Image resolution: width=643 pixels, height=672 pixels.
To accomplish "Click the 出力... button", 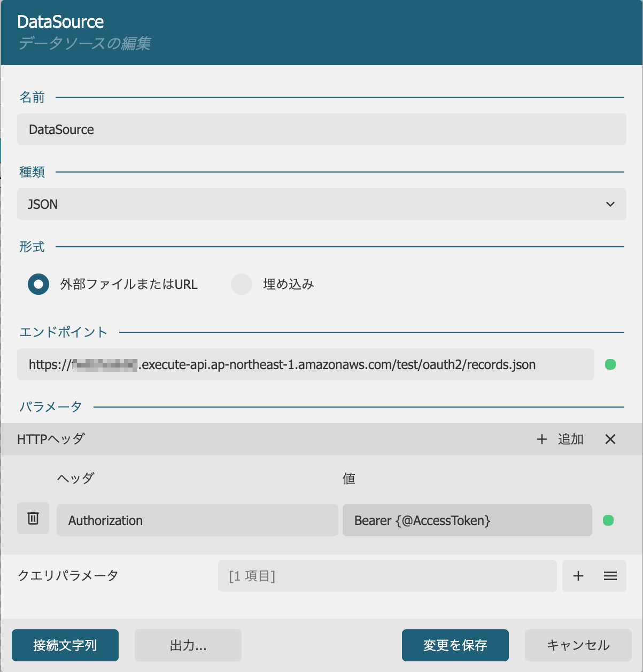I will click(x=188, y=645).
